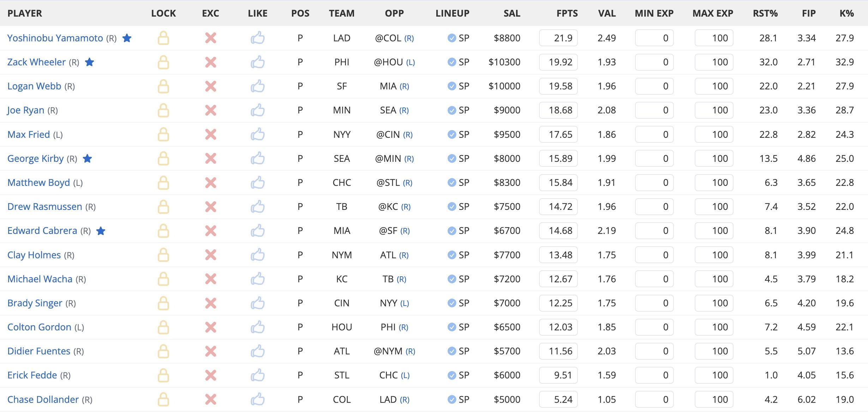This screenshot has width=868, height=412.
Task: Sort by VAL column header
Action: (607, 13)
